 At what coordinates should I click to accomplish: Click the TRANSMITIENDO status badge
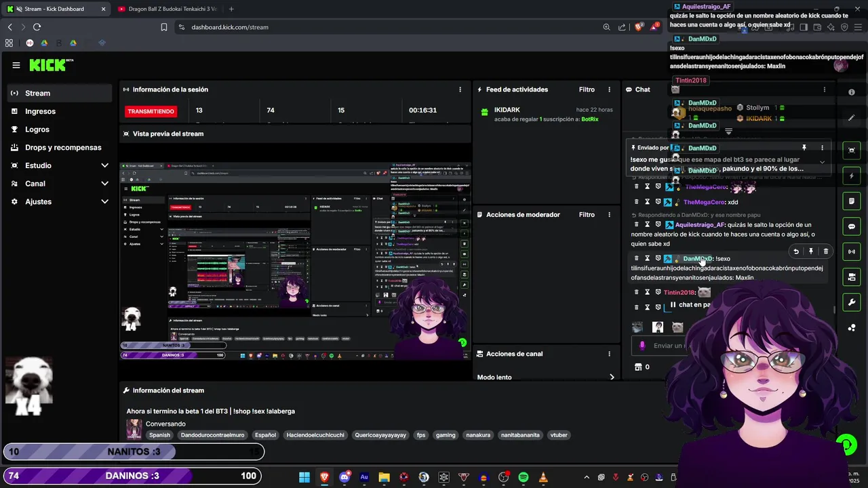coord(151,111)
